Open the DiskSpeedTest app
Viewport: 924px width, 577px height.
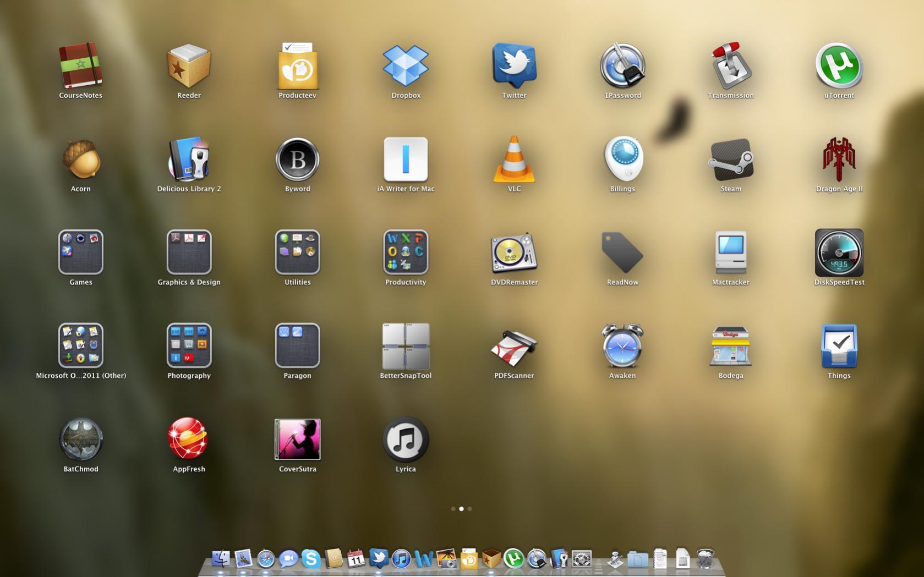click(x=839, y=252)
